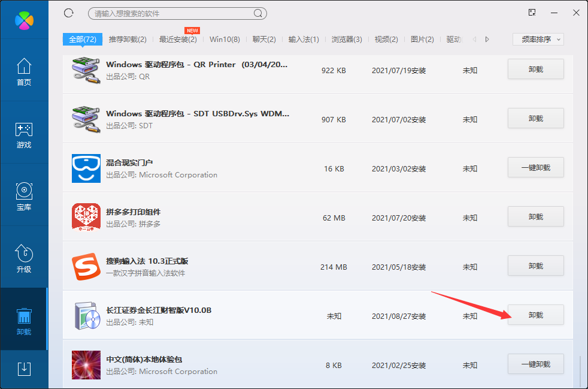Click the size value "16 KB"
Image resolution: width=588 pixels, height=389 pixels.
(x=334, y=168)
